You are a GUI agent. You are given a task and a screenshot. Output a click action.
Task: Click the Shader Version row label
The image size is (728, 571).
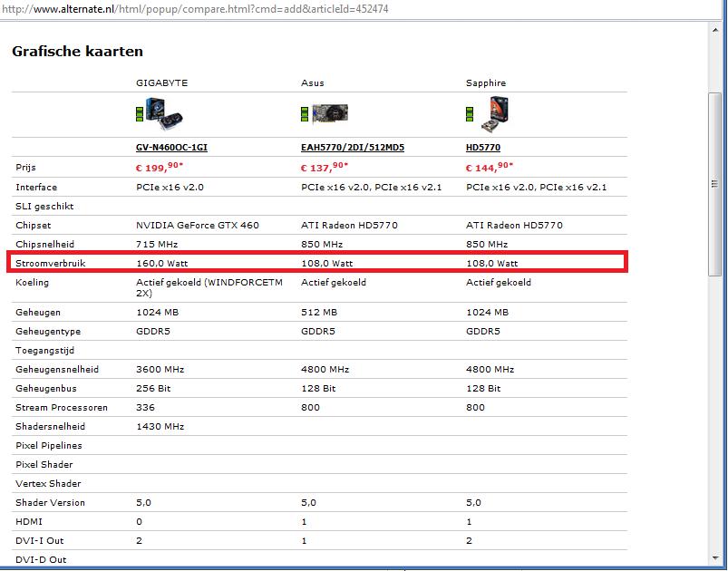click(50, 503)
